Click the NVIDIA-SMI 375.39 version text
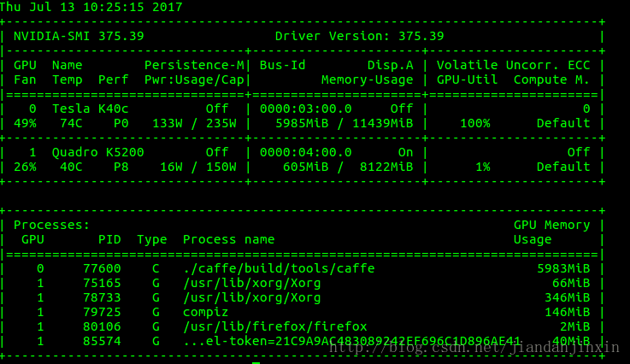Image resolution: width=630 pixels, height=364 pixels. click(x=79, y=36)
